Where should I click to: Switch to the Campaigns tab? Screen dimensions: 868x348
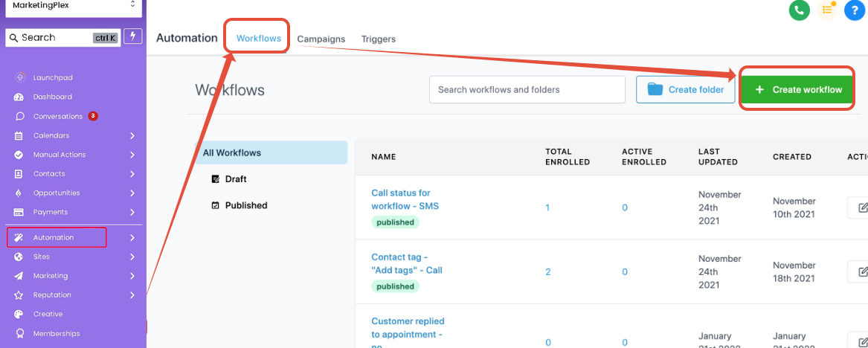coord(321,39)
